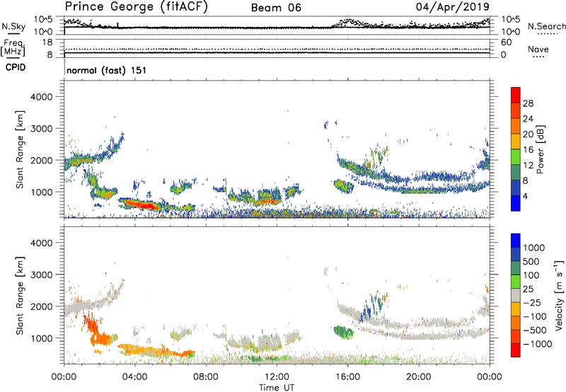Select the 'Power [dB]' colorbar title
Image resolution: width=566 pixels, height=392 pixels.
(541, 149)
